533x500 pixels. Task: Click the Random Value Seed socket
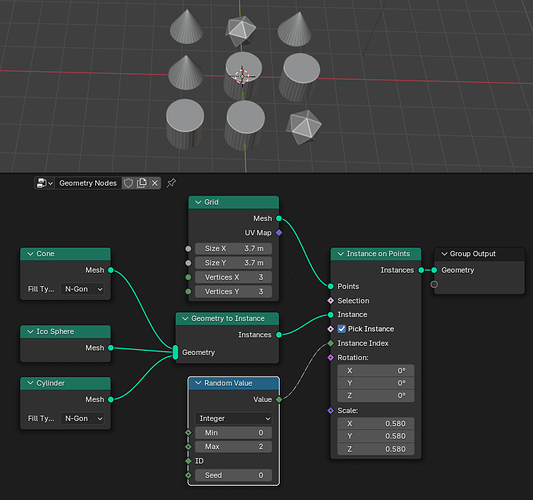[188, 475]
